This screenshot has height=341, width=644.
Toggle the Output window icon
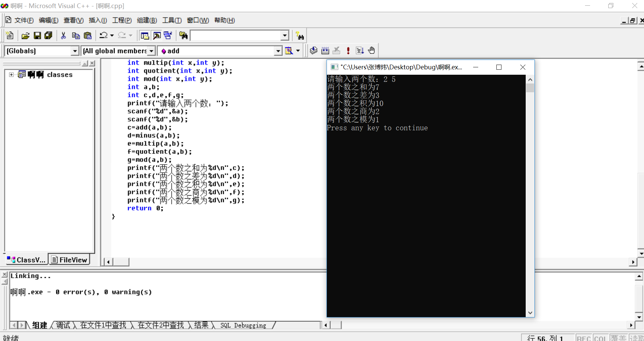(x=157, y=35)
